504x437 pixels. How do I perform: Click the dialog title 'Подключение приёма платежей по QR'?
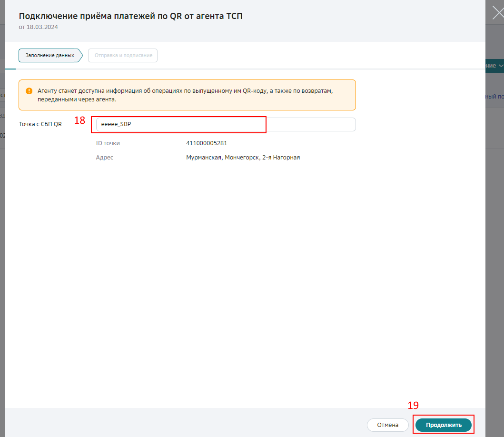pyautogui.click(x=130, y=16)
